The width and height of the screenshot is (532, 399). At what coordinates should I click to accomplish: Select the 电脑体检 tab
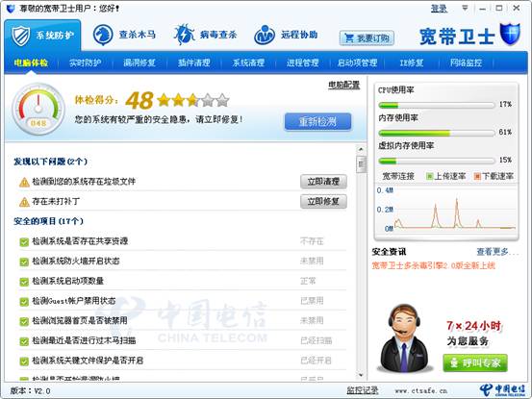coord(31,62)
